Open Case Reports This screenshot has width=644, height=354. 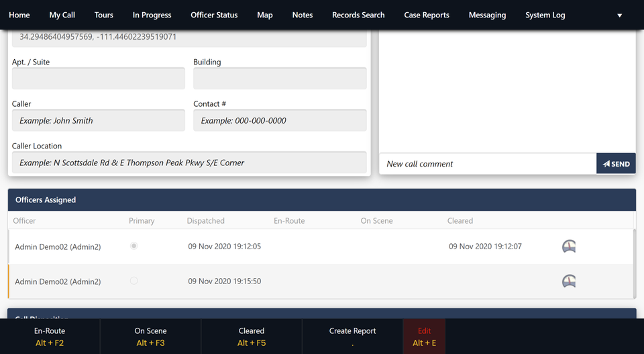[x=427, y=15]
